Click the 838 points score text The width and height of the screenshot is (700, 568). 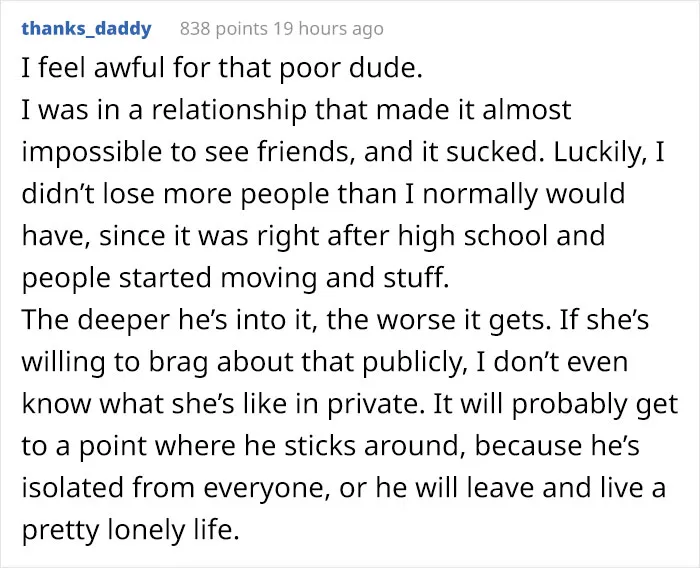tap(223, 29)
